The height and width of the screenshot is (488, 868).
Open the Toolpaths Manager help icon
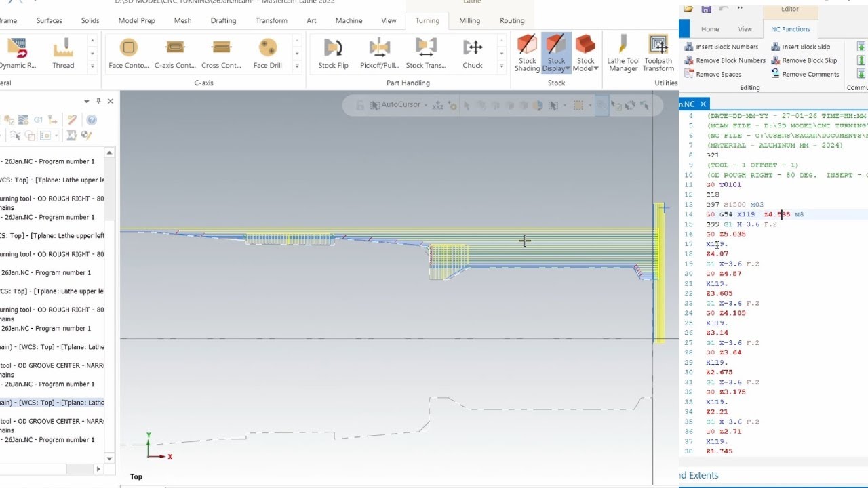pos(92,120)
